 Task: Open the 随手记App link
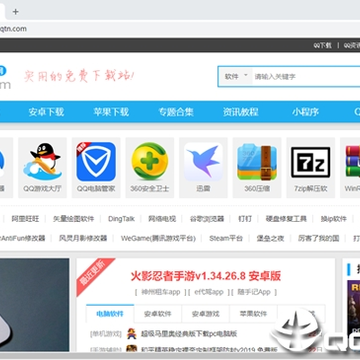[254, 292]
